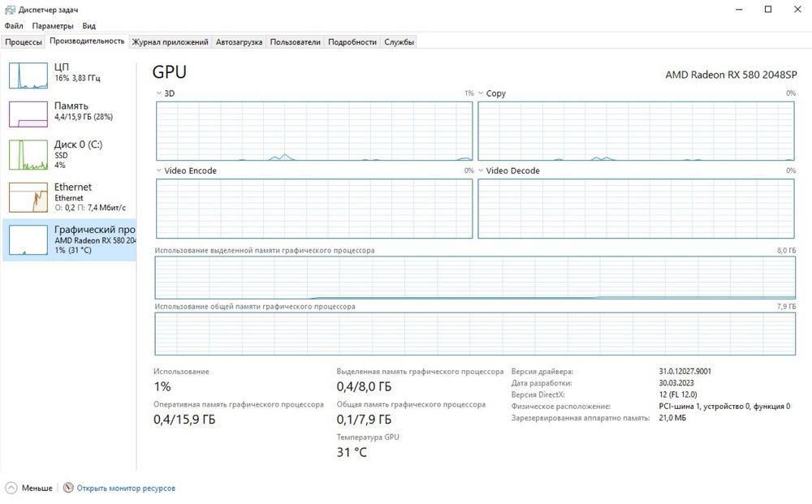The width and height of the screenshot is (812, 504).
Task: Switch to the Журнал приложений tab
Action: [x=170, y=42]
